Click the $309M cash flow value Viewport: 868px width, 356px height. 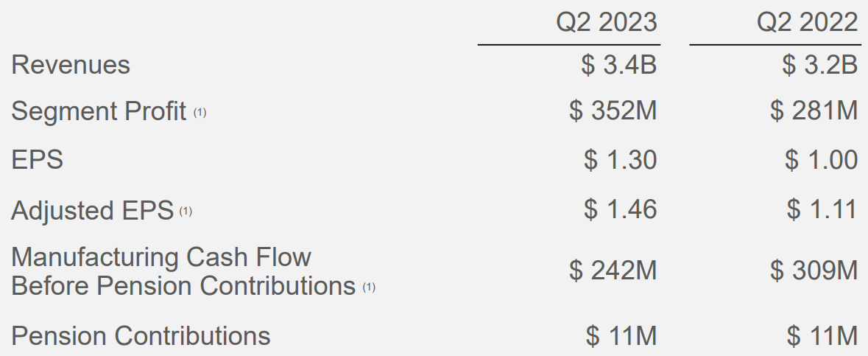coord(814,271)
